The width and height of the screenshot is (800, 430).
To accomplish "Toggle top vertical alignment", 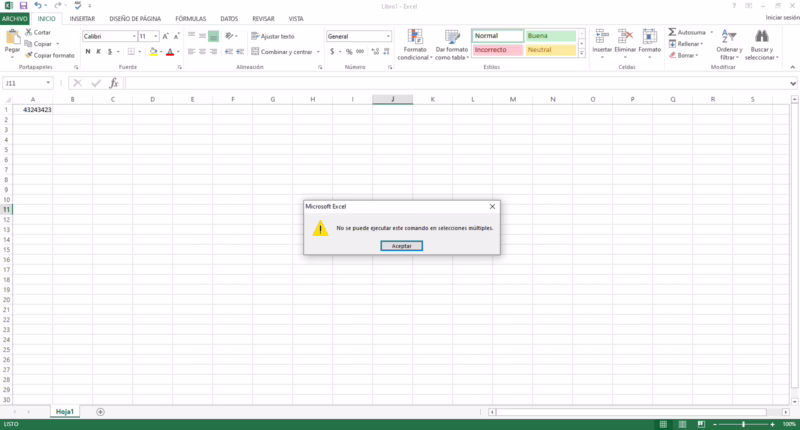I will [x=191, y=36].
